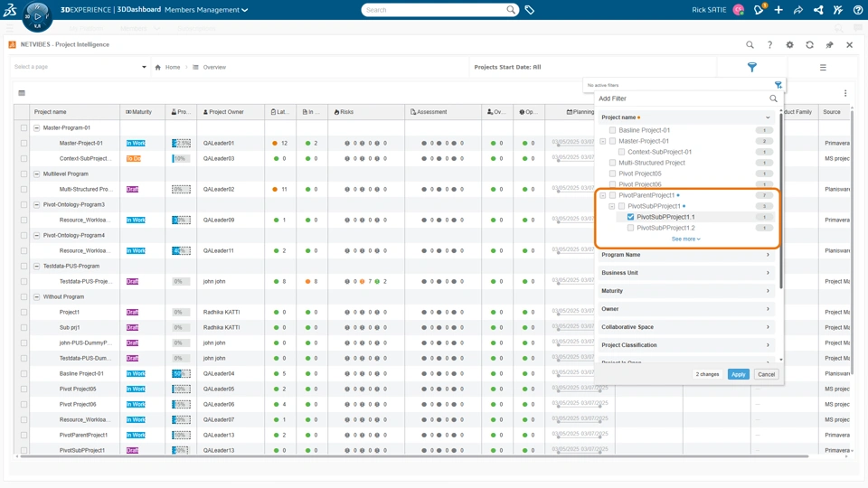Click the Add Filter input field

tap(682, 99)
